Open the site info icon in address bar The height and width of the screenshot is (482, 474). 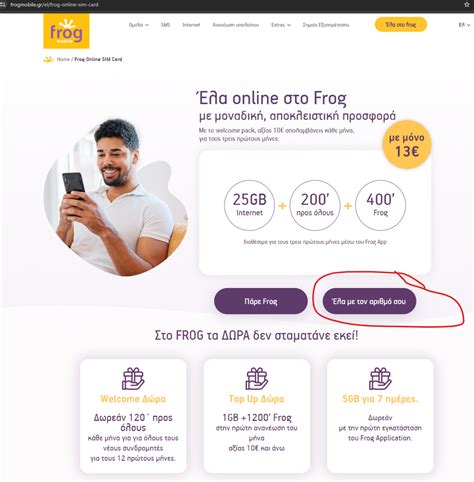click(3, 5)
